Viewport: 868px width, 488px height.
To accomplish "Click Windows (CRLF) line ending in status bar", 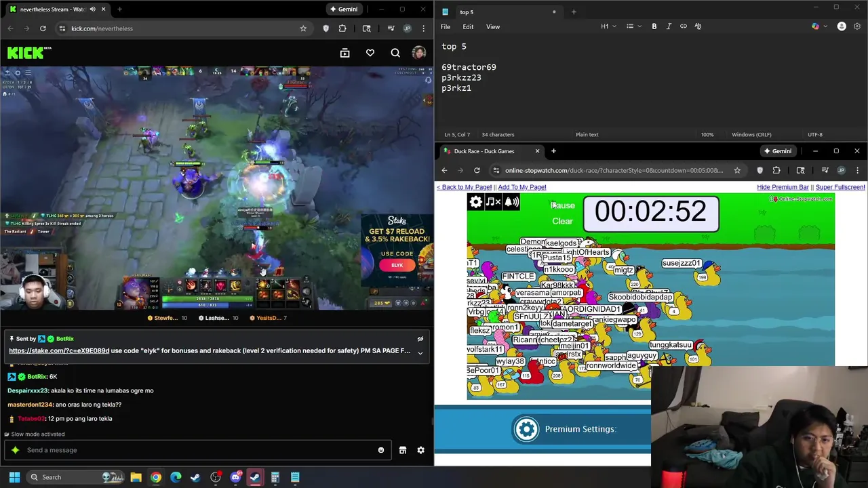I will point(752,134).
